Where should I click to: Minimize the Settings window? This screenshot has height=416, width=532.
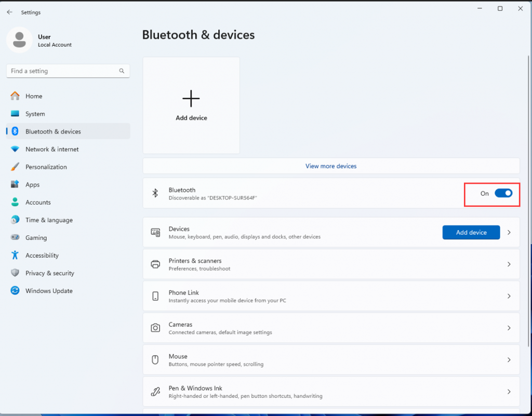point(480,8)
